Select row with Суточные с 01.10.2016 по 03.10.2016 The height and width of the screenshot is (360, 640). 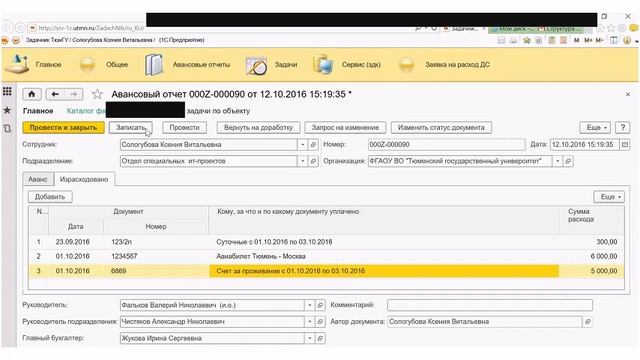pos(327,242)
